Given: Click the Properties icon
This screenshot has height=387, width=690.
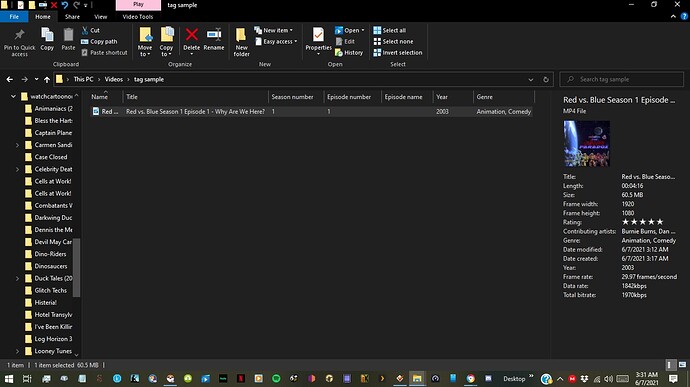Looking at the screenshot, I should [x=318, y=34].
